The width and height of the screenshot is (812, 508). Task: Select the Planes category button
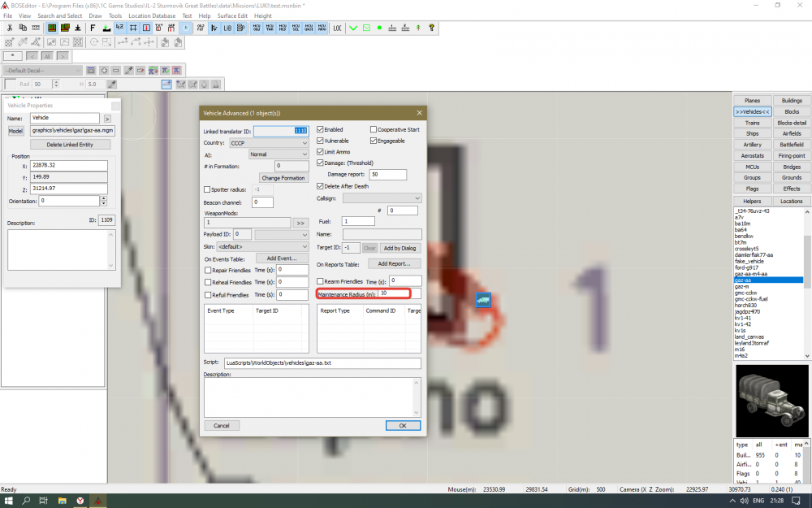pos(753,101)
